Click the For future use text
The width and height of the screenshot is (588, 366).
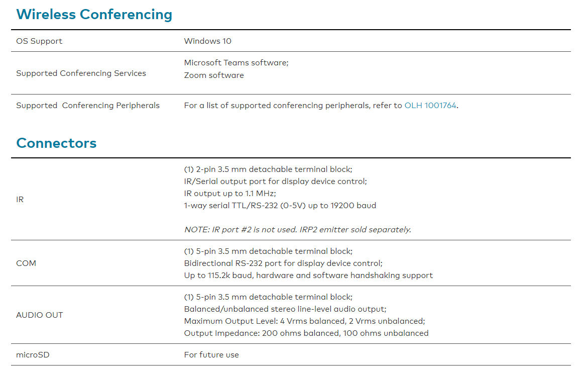pyautogui.click(x=211, y=355)
